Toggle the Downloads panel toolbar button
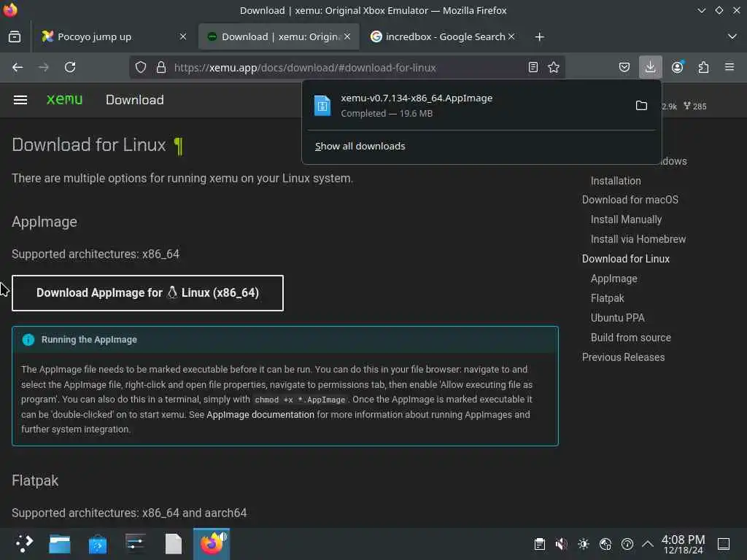 coord(650,67)
